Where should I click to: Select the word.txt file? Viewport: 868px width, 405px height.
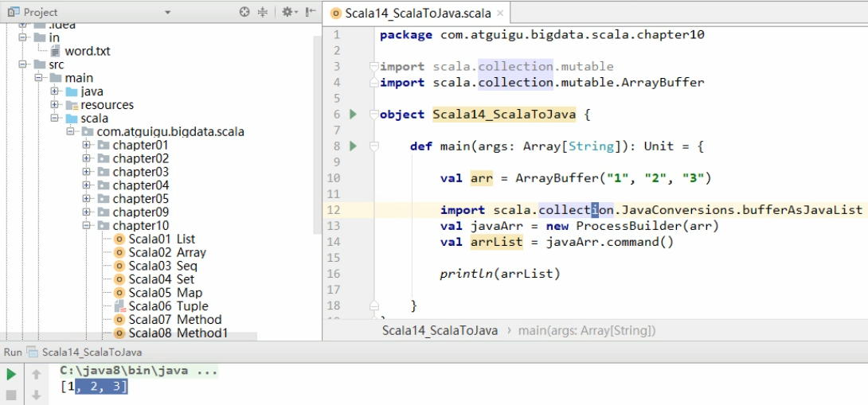88,51
